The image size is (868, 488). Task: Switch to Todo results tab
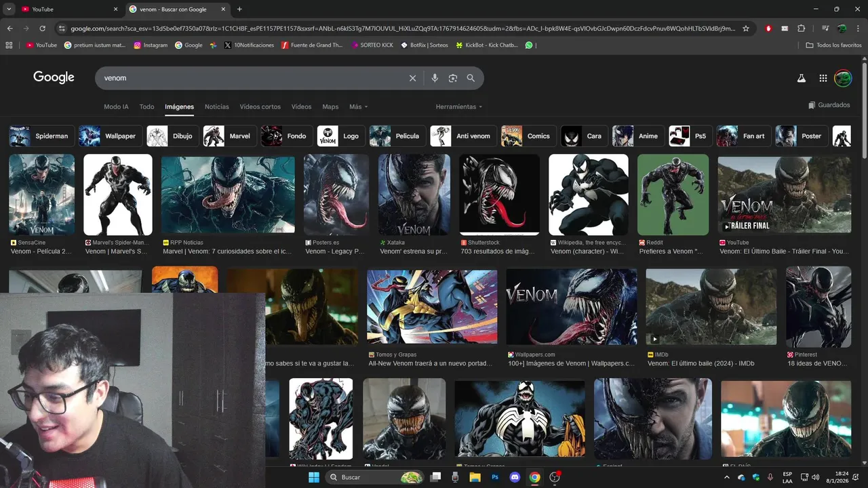(146, 106)
